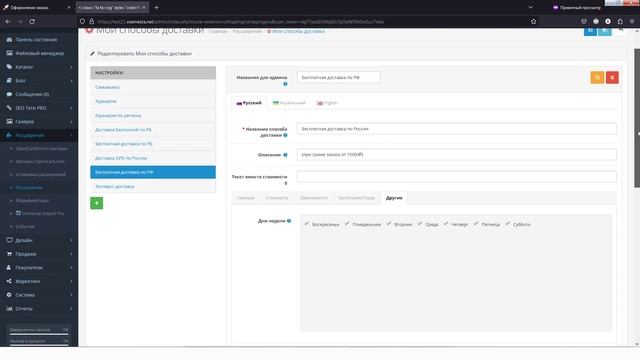This screenshot has height=360, width=640.
Task: Expand the Покупатели menu arrow
Action: [x=71, y=268]
